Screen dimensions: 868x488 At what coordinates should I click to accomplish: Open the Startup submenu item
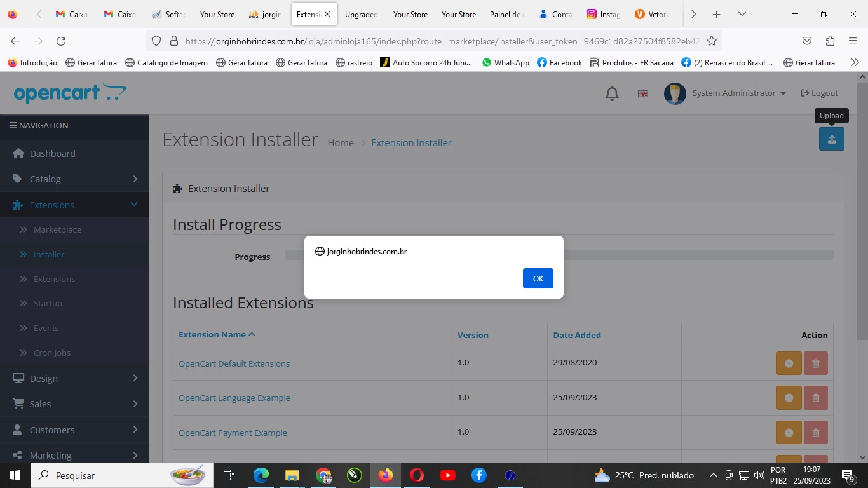(x=48, y=303)
